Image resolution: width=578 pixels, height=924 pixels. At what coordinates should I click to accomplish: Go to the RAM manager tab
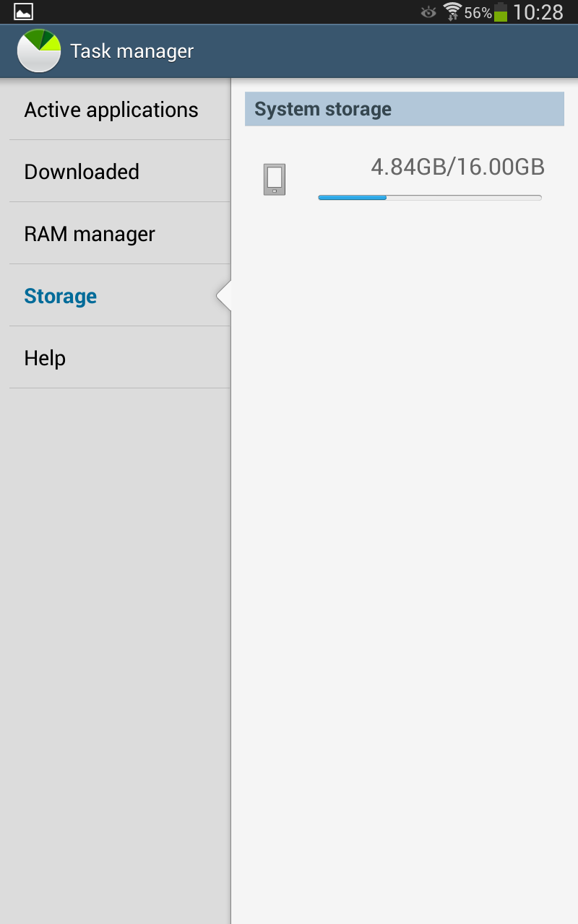(90, 234)
